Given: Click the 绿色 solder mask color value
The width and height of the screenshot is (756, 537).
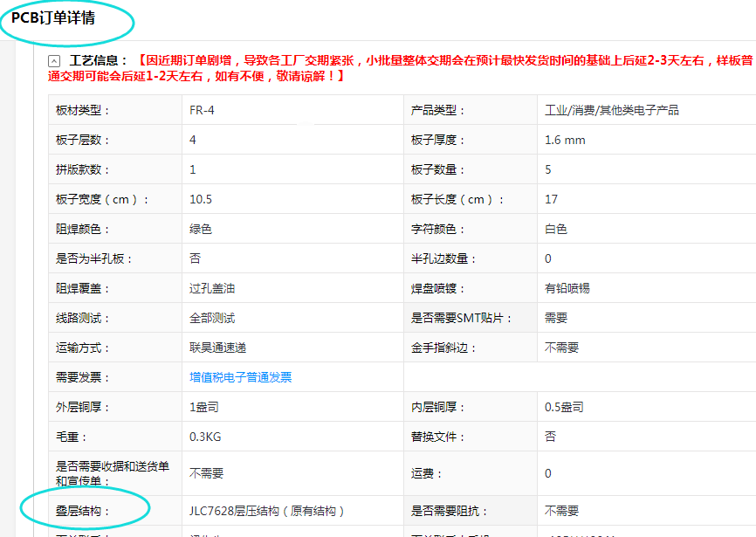Looking at the screenshot, I should point(201,229).
